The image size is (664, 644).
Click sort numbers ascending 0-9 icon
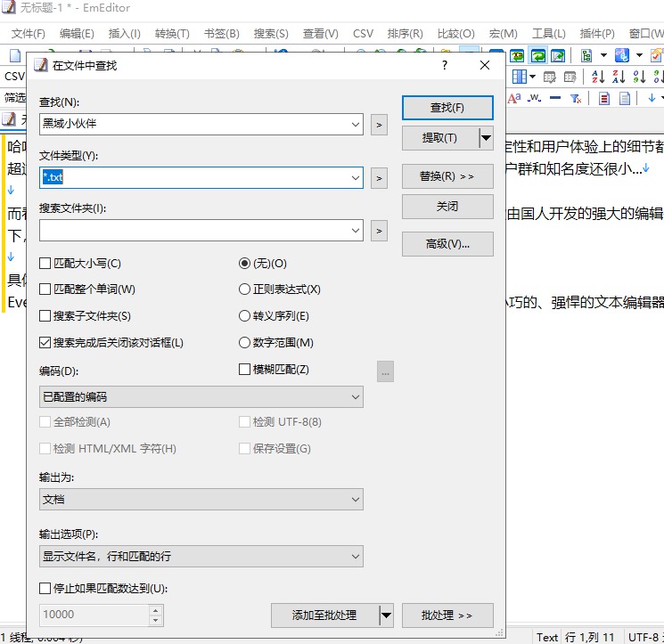[639, 77]
